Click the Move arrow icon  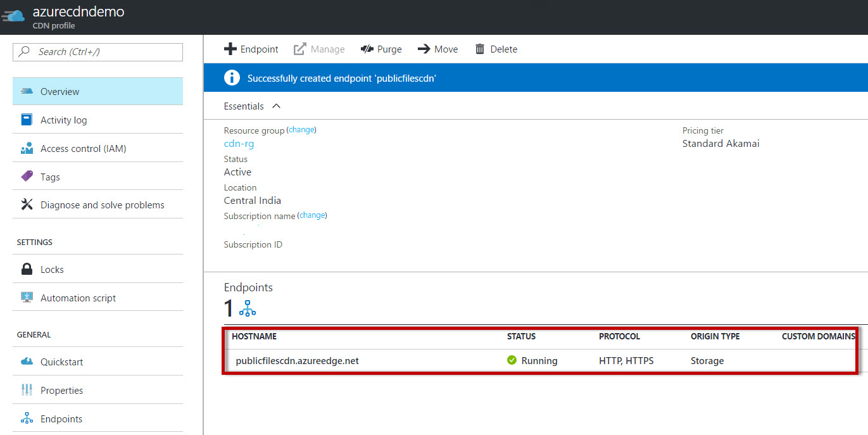coord(424,49)
